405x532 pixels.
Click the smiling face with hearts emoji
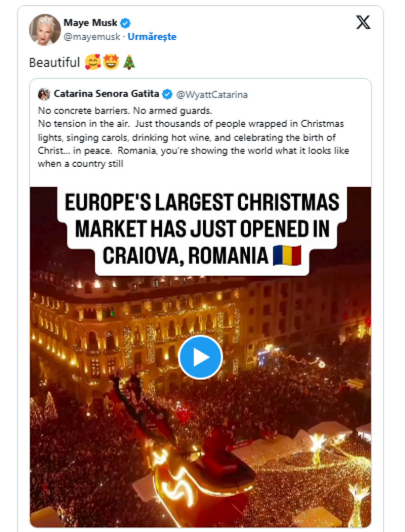[x=93, y=63]
